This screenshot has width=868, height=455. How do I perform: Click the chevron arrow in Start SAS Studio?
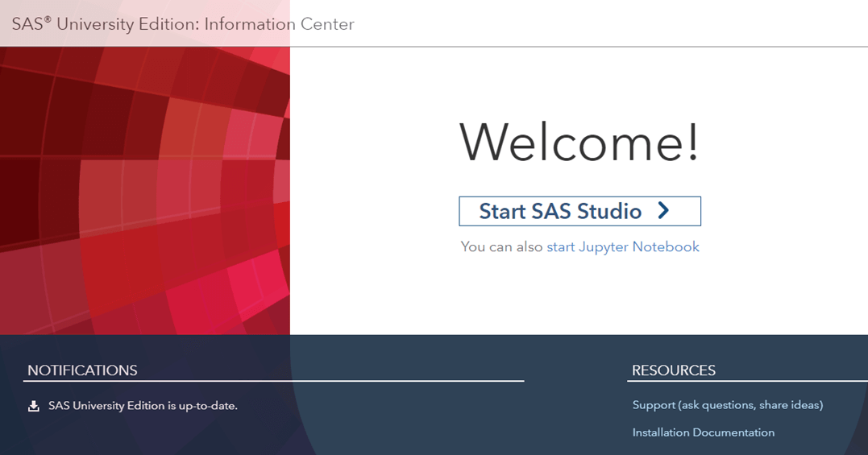[x=663, y=211]
